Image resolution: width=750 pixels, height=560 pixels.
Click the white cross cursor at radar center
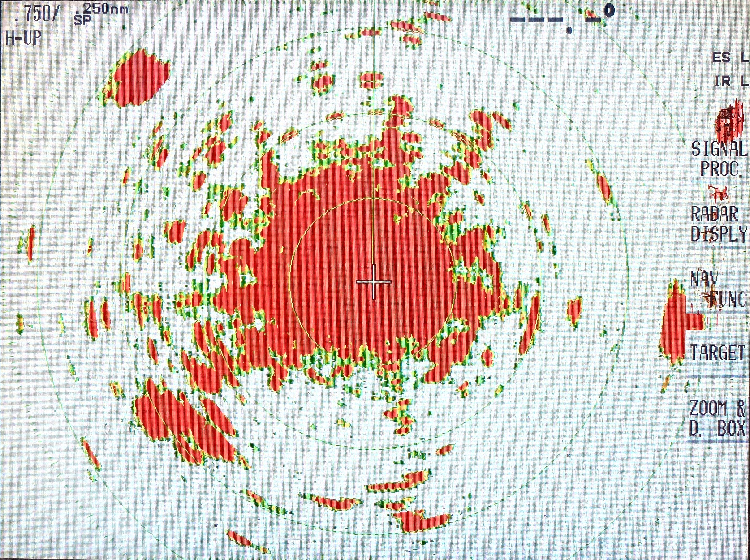(x=374, y=282)
